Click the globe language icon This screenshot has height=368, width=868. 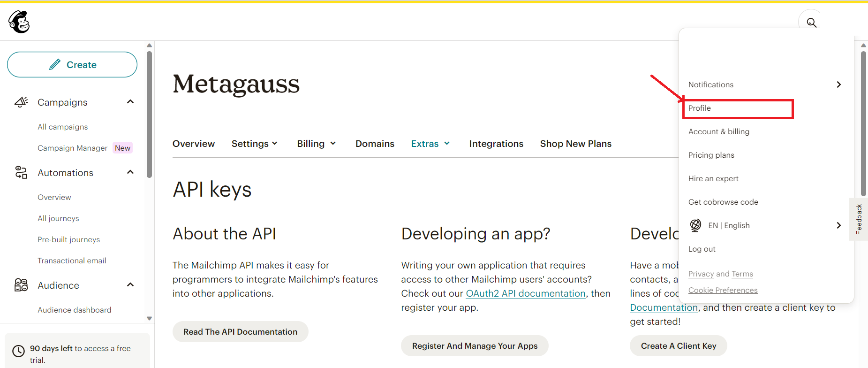(695, 225)
